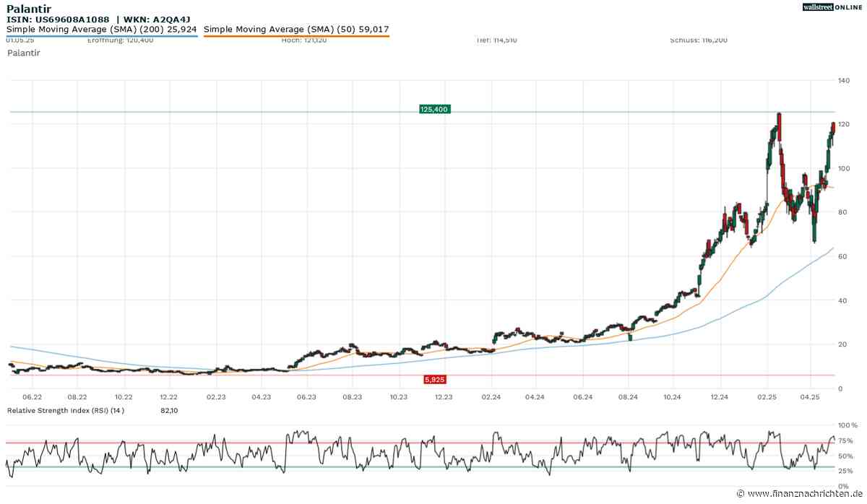Viewport: 867px width, 504px height.
Task: Click the 10.23 time axis label
Action: [x=398, y=396]
